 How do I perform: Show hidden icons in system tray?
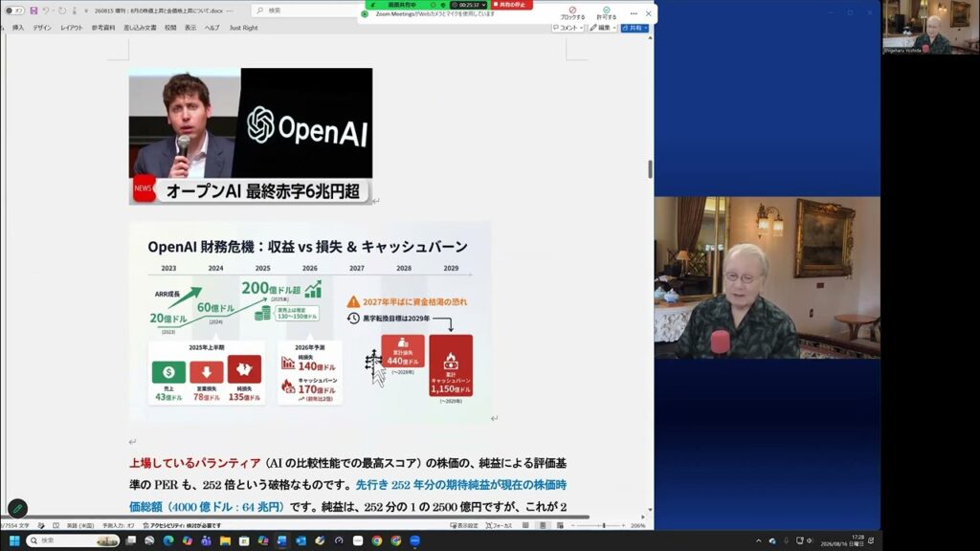(x=758, y=541)
